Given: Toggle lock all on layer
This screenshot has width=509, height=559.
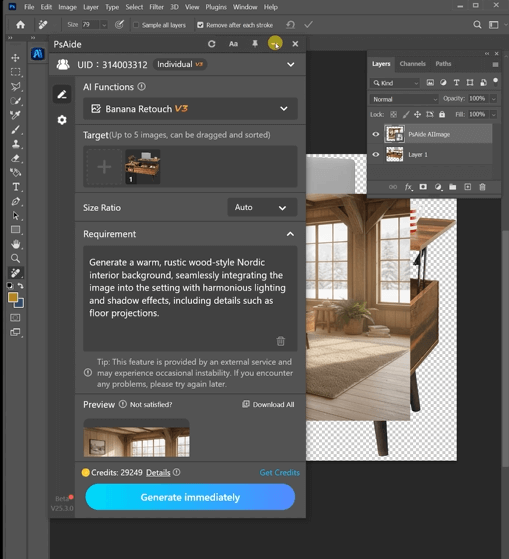Looking at the screenshot, I should point(442,114).
